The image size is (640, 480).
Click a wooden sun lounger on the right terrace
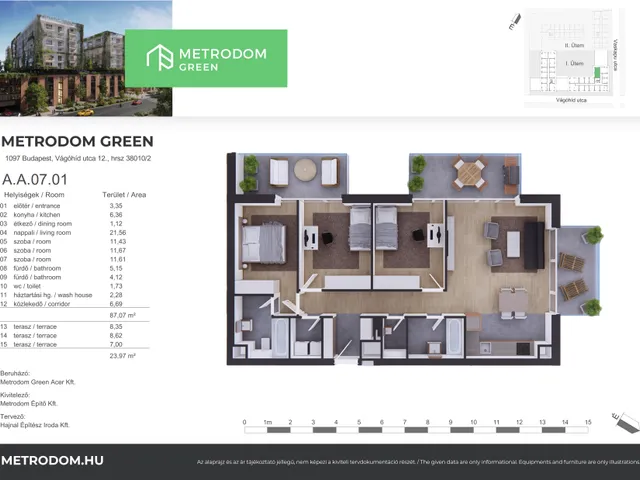coord(570,262)
